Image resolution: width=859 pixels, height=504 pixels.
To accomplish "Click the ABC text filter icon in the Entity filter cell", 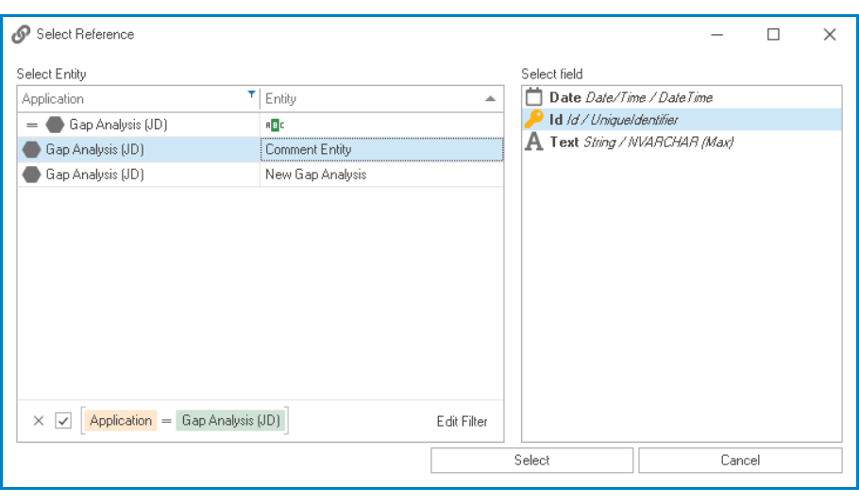I will (275, 125).
